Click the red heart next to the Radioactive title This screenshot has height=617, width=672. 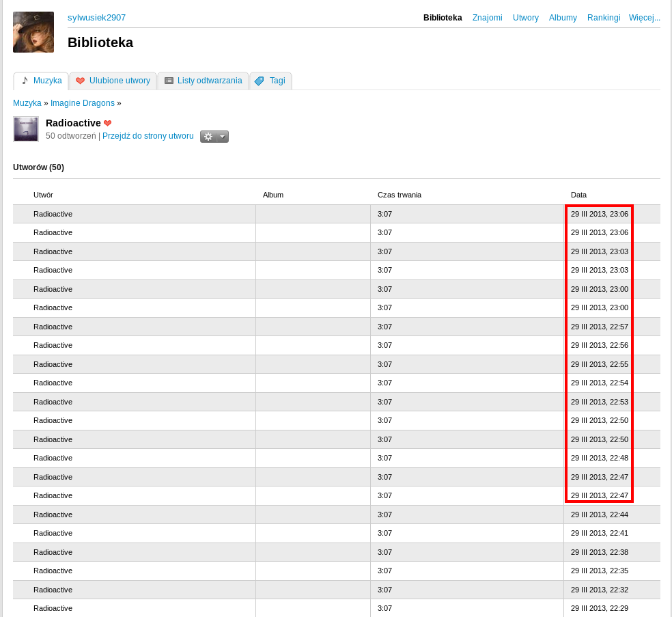(x=108, y=123)
